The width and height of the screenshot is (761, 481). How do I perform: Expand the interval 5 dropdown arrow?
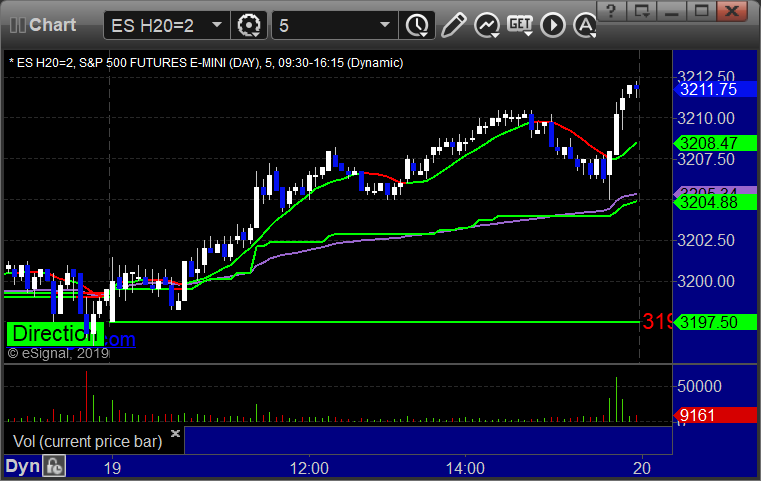tap(384, 25)
